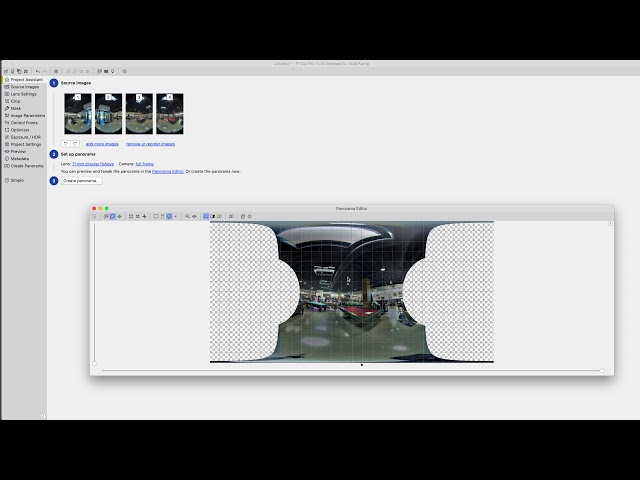Toggle the highlighted blue grid icon in Panorama Editor
The image size is (640, 480).
coord(206,216)
